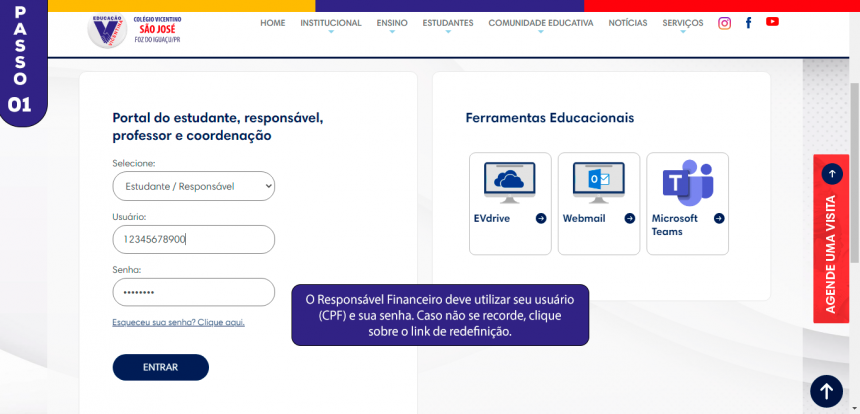Click the Ferramentas Educacionais heading
The width and height of the screenshot is (860, 414).
(550, 118)
